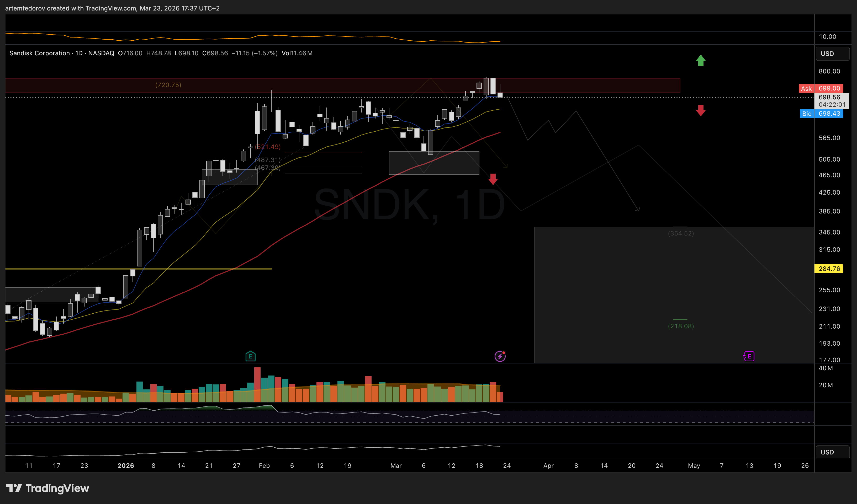The image size is (857, 504).
Task: Click the 255.00 price axis value
Action: pos(829,290)
